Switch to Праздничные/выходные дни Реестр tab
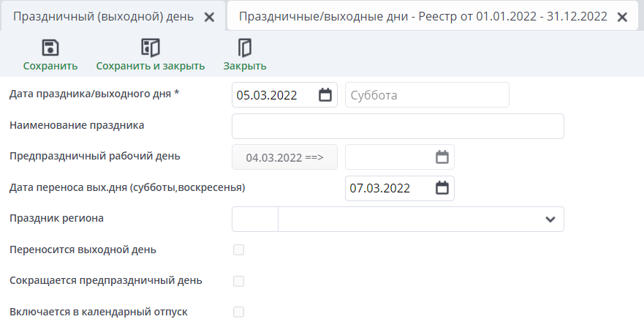This screenshot has height=330, width=644. click(423, 16)
